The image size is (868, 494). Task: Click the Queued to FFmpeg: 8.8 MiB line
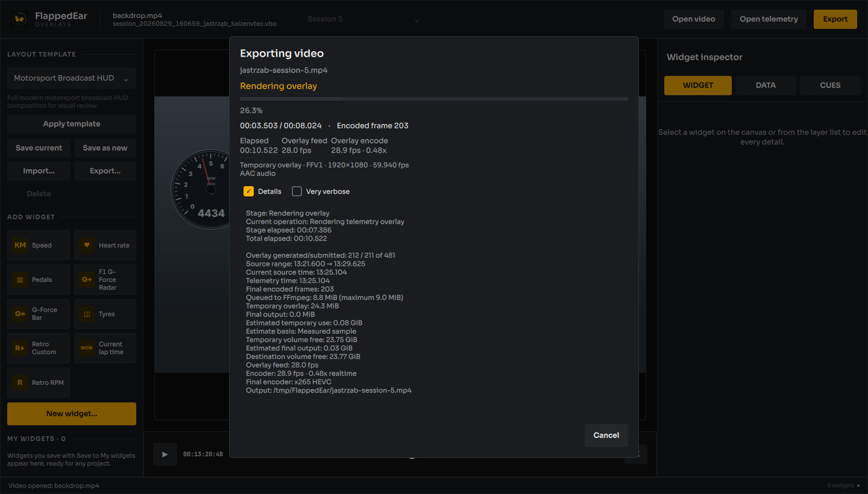pyautogui.click(x=324, y=298)
